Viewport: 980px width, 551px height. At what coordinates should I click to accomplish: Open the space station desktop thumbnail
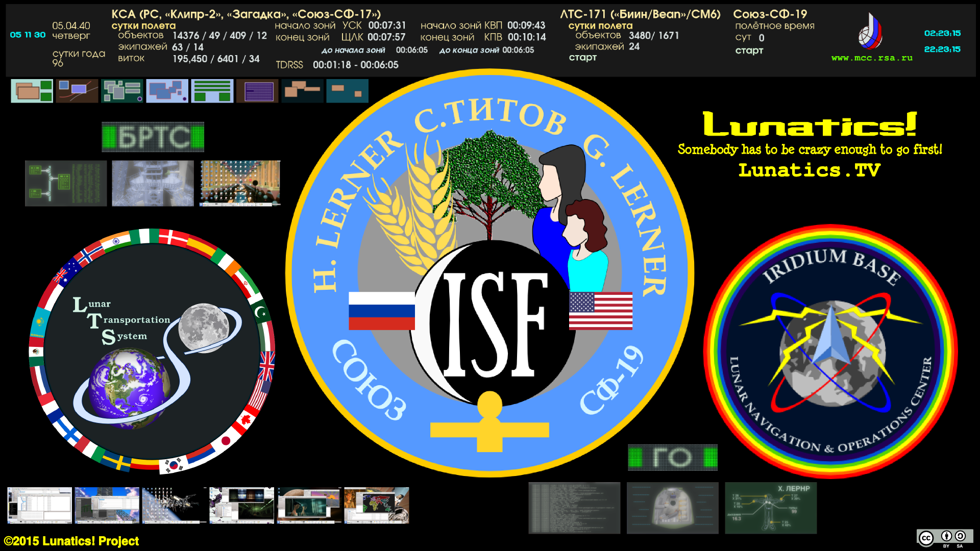click(174, 506)
